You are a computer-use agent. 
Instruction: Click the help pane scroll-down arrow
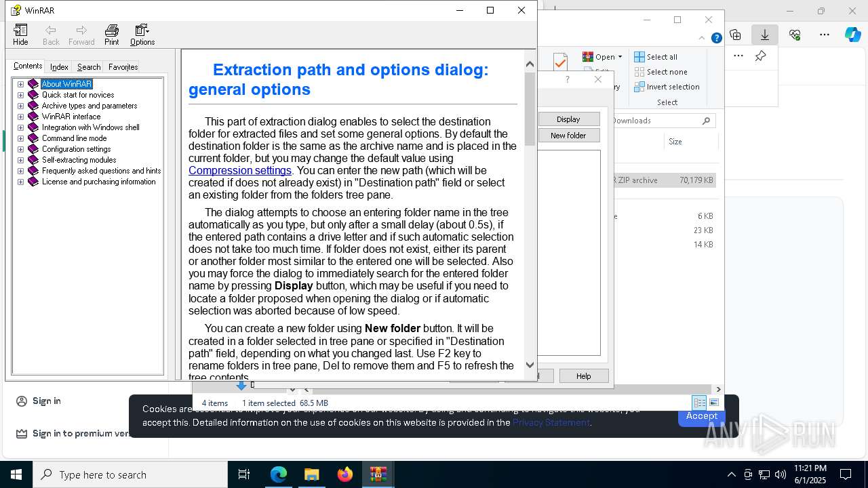[x=530, y=365]
